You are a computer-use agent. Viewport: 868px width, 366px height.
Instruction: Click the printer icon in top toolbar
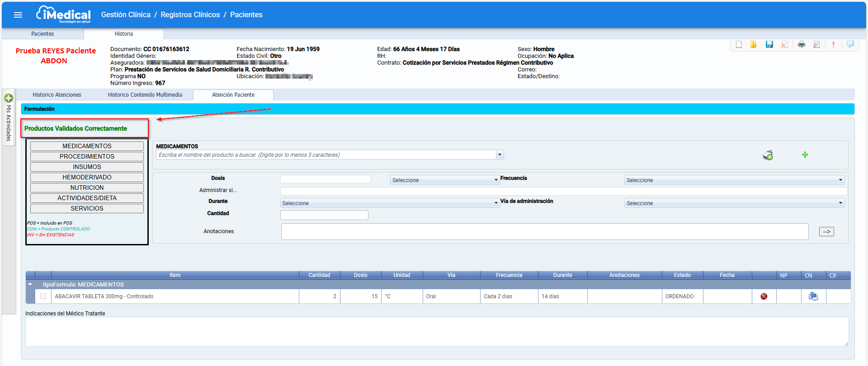point(802,44)
